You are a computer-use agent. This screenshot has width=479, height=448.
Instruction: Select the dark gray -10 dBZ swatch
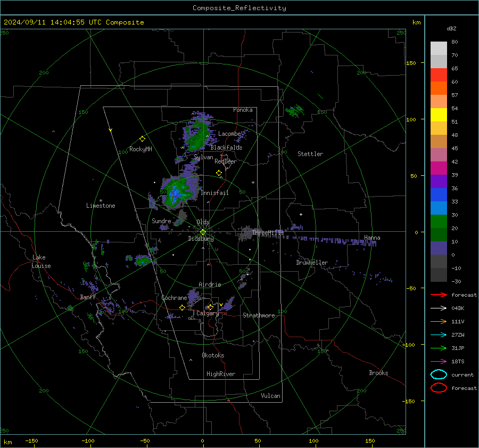(439, 275)
